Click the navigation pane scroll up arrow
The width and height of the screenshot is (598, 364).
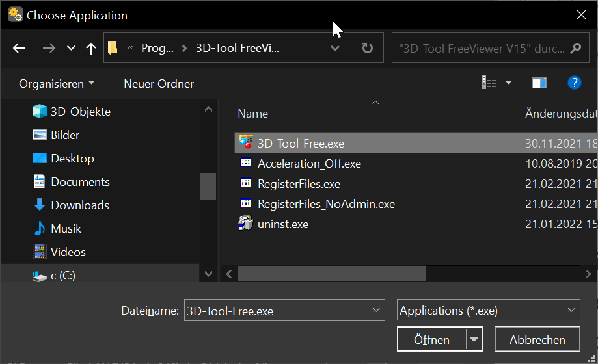click(208, 109)
